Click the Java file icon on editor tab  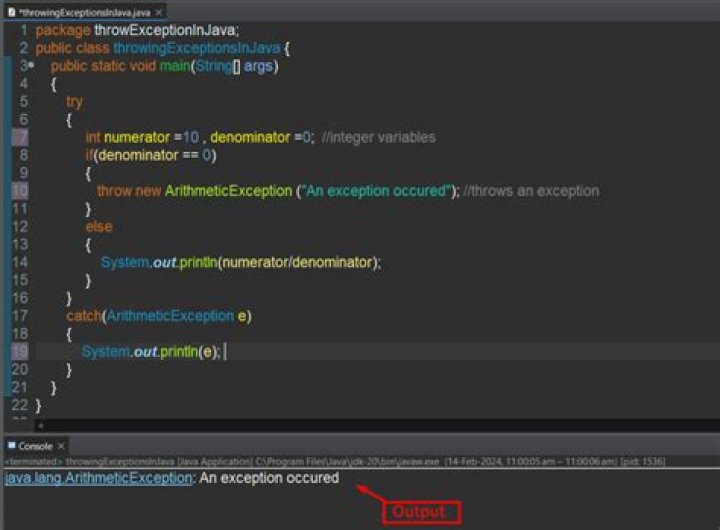point(12,10)
